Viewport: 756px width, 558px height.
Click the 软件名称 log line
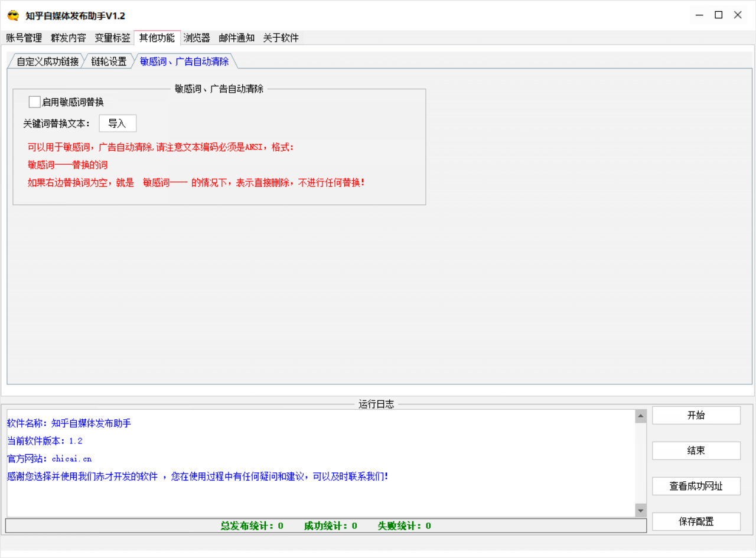coord(69,423)
